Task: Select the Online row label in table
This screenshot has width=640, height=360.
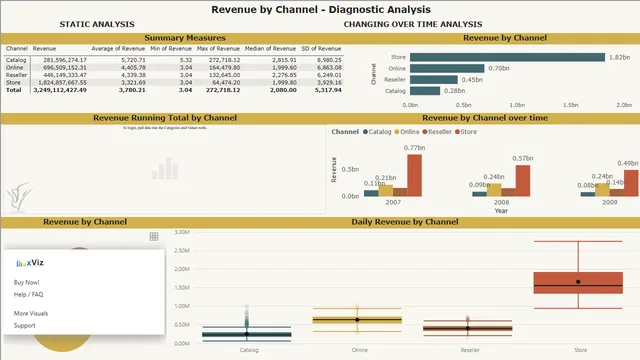Action: coord(15,67)
